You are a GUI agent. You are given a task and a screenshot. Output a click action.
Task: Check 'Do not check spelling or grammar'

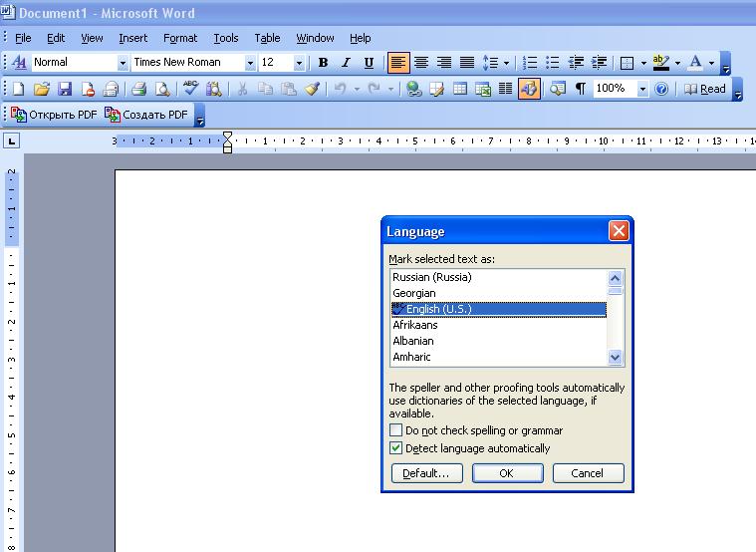395,429
